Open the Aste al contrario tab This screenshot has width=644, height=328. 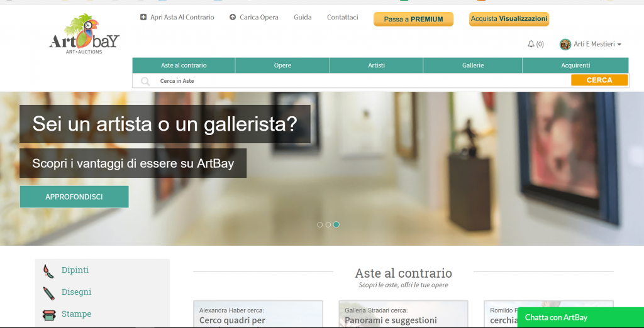coord(184,65)
